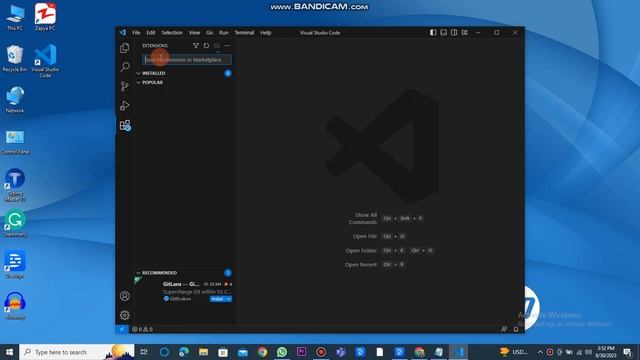Toggle secondary side bar layout button
The image size is (640, 360).
tap(454, 32)
